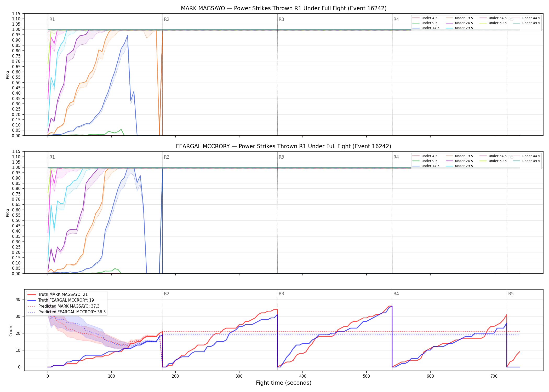The width and height of the screenshot is (549, 392).
Task: Click 'Predicted FEARGAL MCCRORY: 36.5' legend entry
Action: pyautogui.click(x=67, y=312)
